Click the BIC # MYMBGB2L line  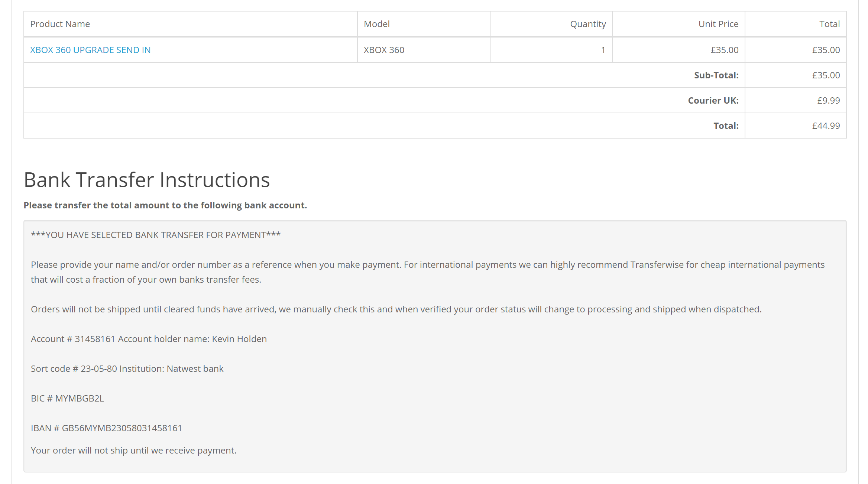click(67, 398)
